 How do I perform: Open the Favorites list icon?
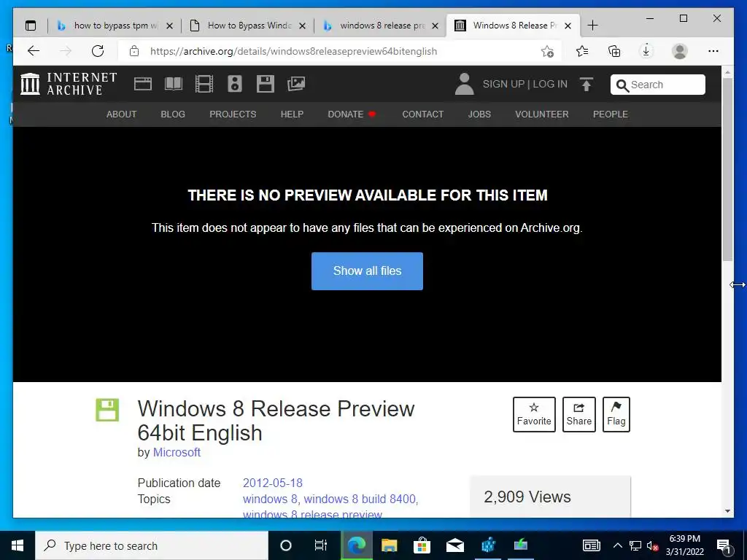581,51
